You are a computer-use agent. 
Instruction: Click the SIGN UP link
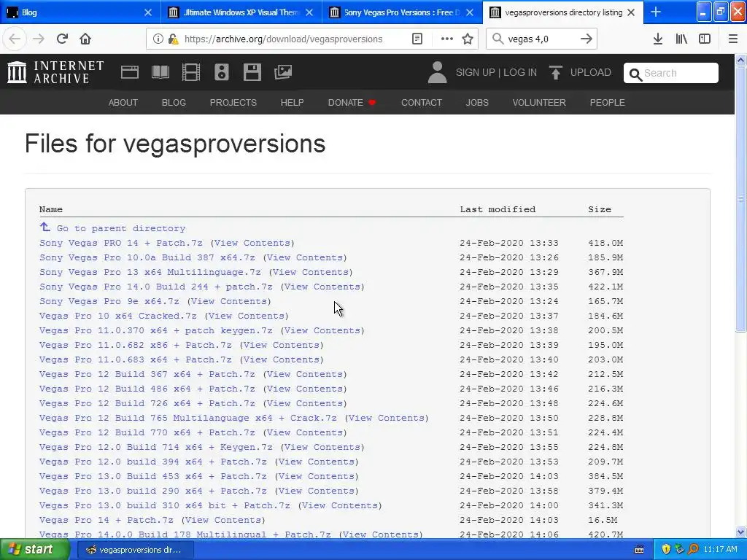[x=476, y=72]
